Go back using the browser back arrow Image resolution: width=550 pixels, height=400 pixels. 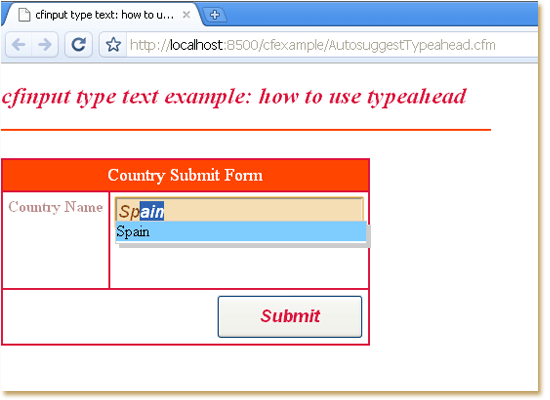coord(19,45)
